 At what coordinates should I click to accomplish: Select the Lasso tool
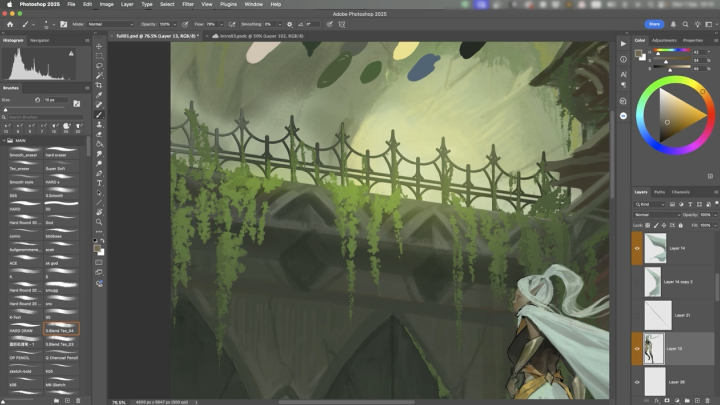click(x=99, y=66)
